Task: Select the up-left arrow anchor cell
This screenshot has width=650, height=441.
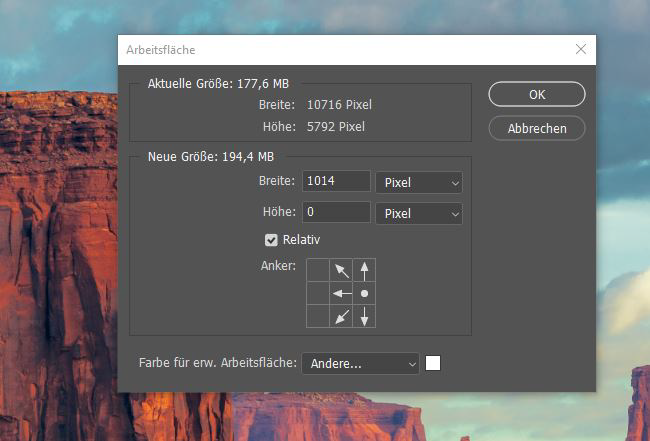Action: click(x=342, y=269)
